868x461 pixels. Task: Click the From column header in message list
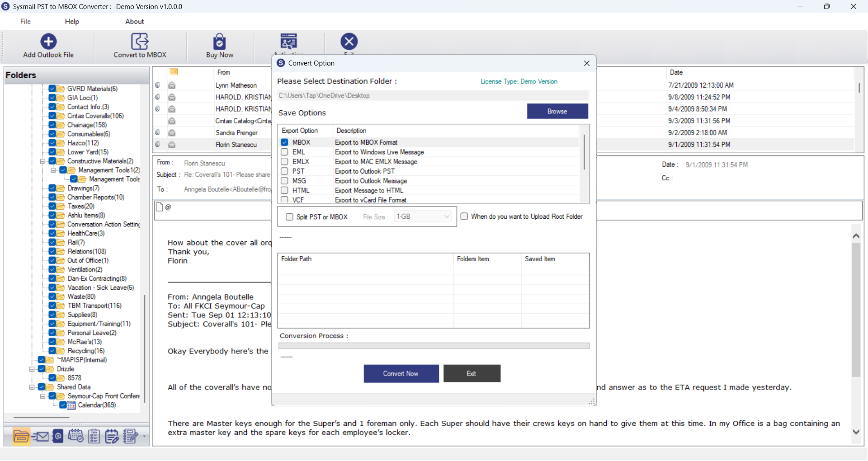click(224, 72)
